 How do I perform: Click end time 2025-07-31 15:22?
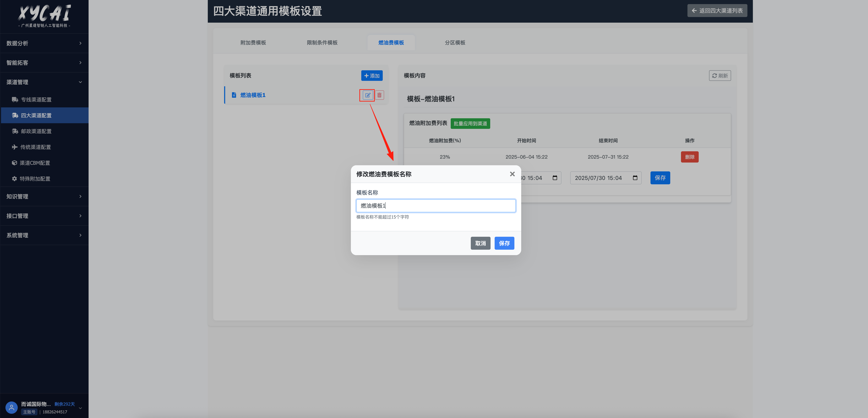coord(608,157)
